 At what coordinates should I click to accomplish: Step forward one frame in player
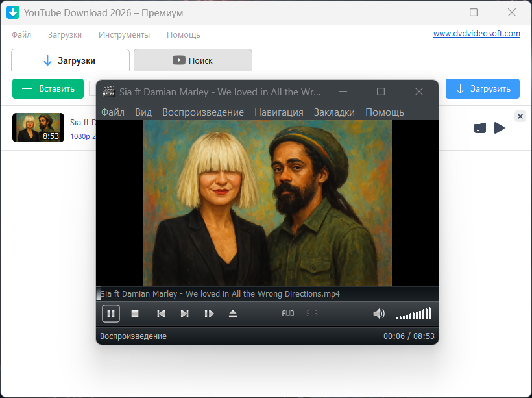(x=209, y=314)
